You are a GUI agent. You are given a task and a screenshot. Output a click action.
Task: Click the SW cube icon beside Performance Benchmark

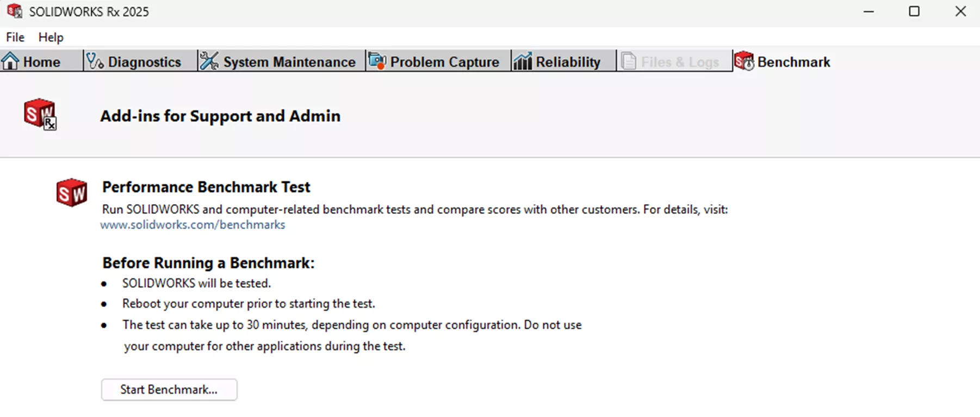(71, 192)
